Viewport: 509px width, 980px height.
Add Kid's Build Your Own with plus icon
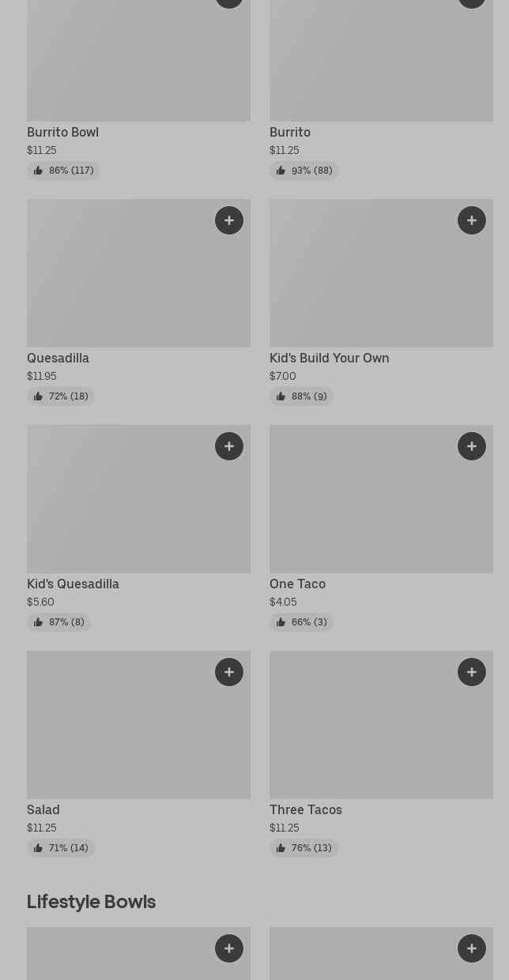pyautogui.click(x=472, y=220)
